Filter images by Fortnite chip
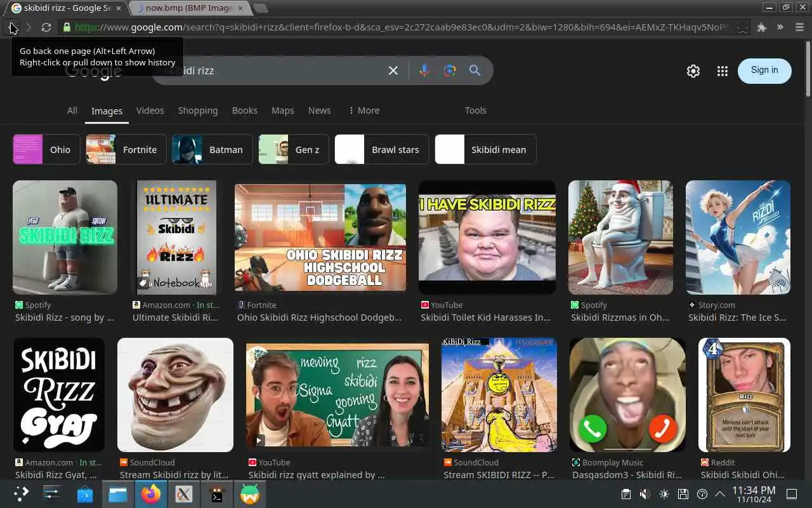The height and width of the screenshot is (508, 812). (x=126, y=149)
